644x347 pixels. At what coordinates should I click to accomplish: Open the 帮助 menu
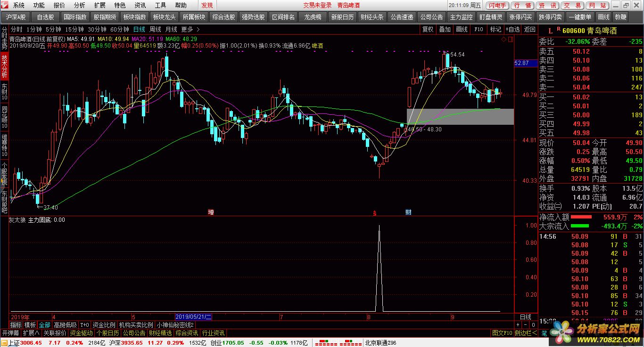tap(181, 5)
